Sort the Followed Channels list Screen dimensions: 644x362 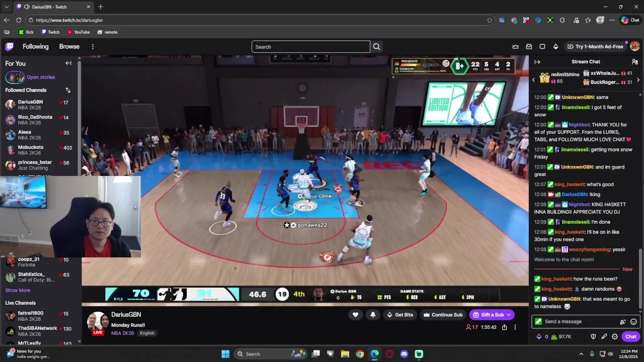tap(68, 90)
